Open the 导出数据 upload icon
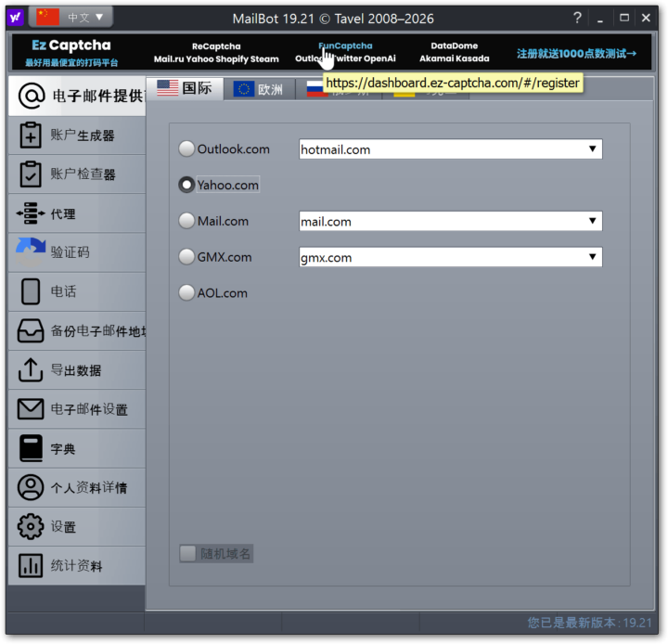This screenshot has width=668, height=644. tap(31, 370)
